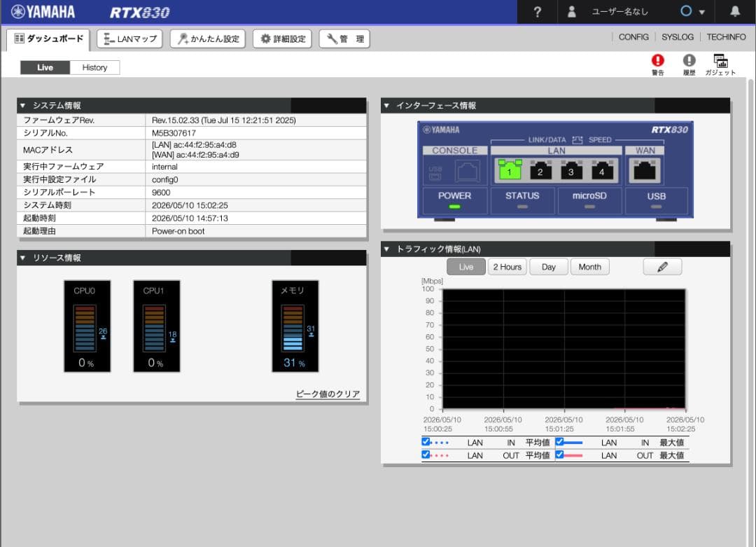The height and width of the screenshot is (547, 756).
Task: Click the traffic graph plot area
Action: tap(563, 349)
